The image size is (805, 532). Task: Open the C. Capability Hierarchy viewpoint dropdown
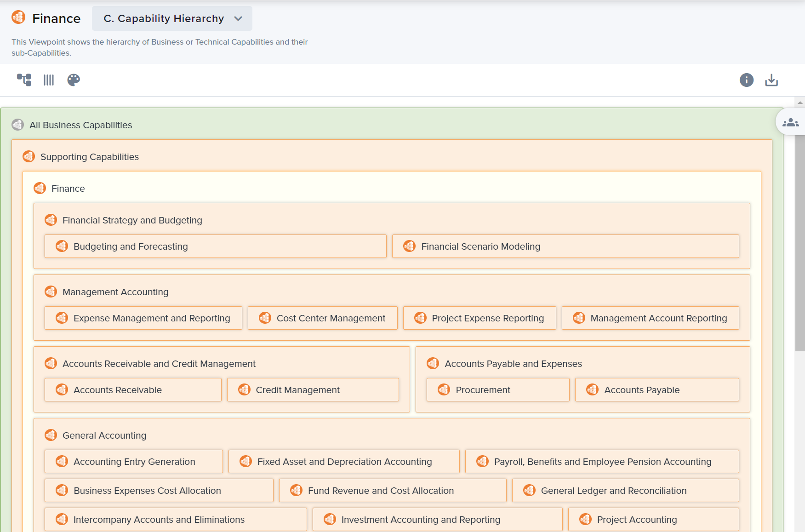tap(171, 18)
